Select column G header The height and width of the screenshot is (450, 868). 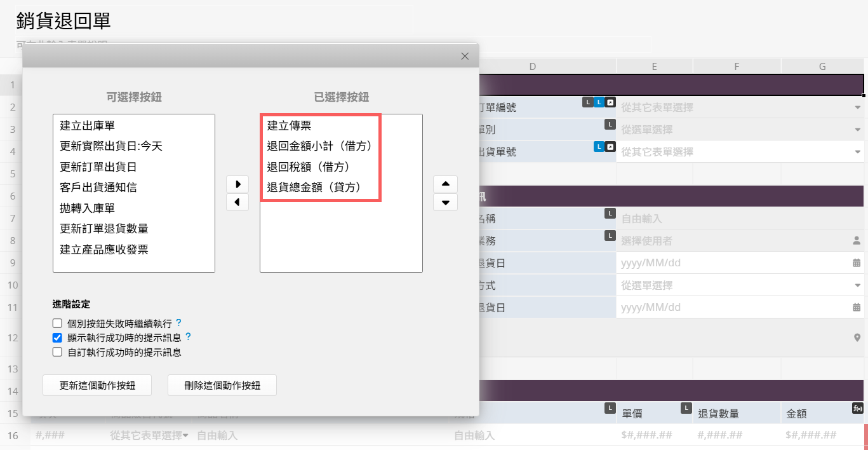coord(823,66)
